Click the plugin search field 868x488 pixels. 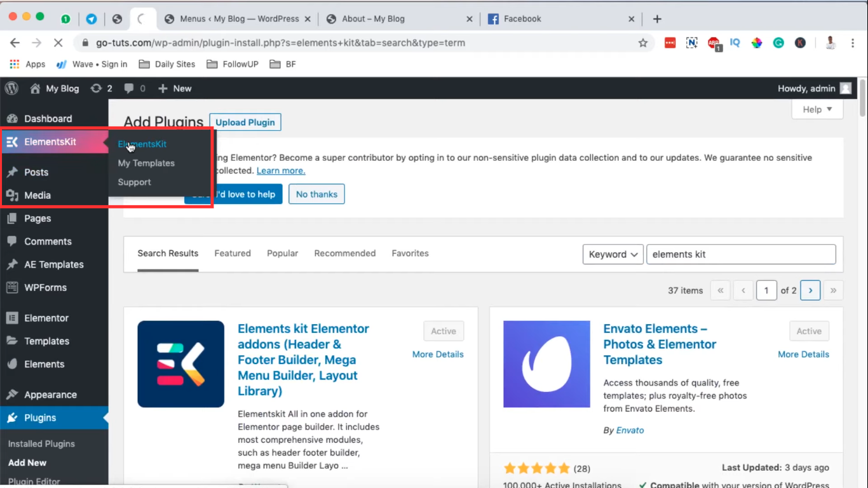point(741,254)
